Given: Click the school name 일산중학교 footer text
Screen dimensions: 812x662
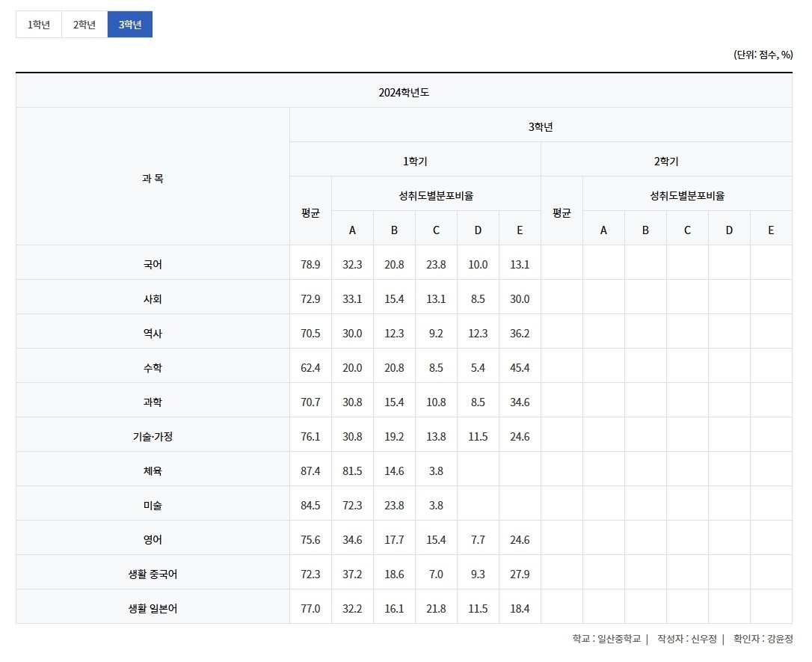Looking at the screenshot, I should click(619, 639).
